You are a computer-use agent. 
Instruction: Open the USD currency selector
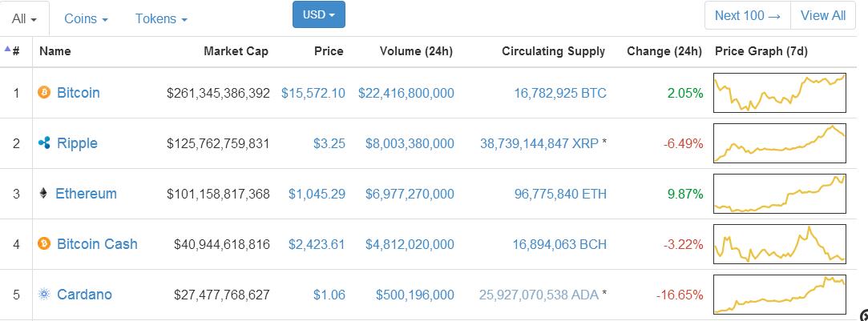[319, 15]
